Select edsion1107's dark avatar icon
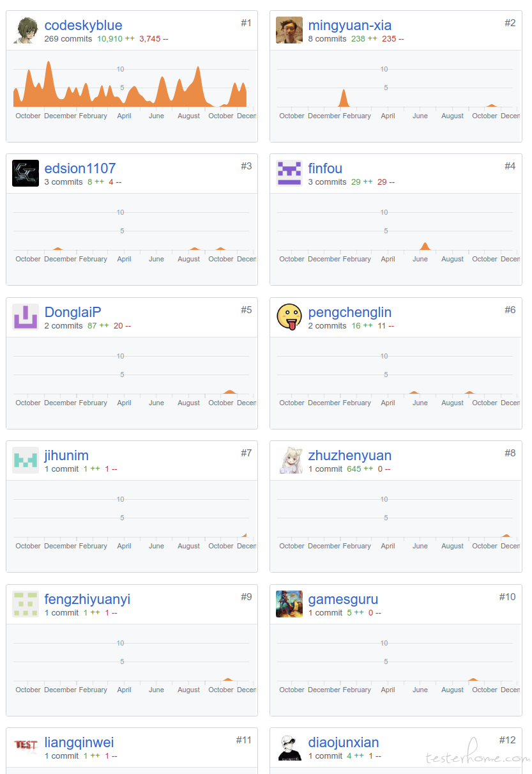 (26, 173)
